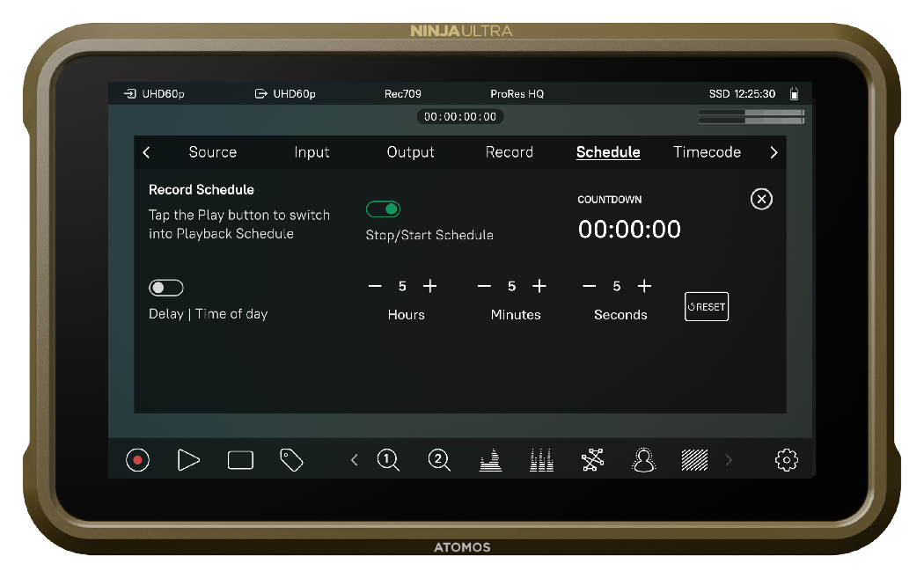Select the 2x zoom magnifier icon

coord(439,460)
